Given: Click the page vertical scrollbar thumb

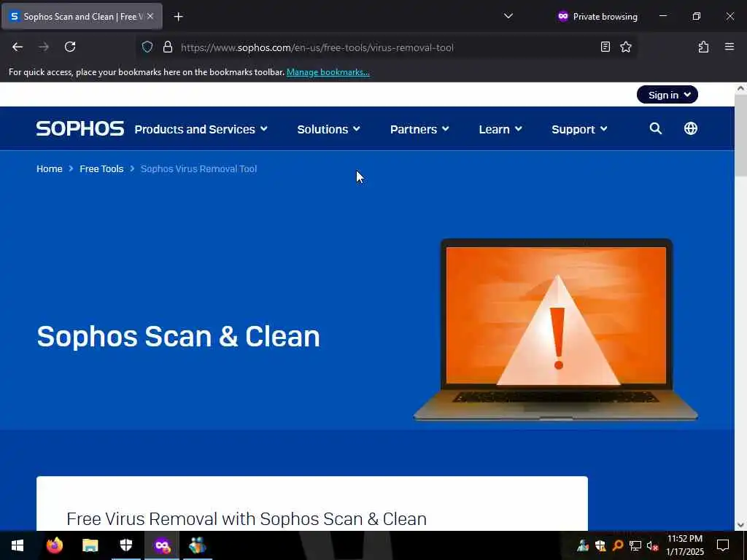Looking at the screenshot, I should (x=740, y=136).
